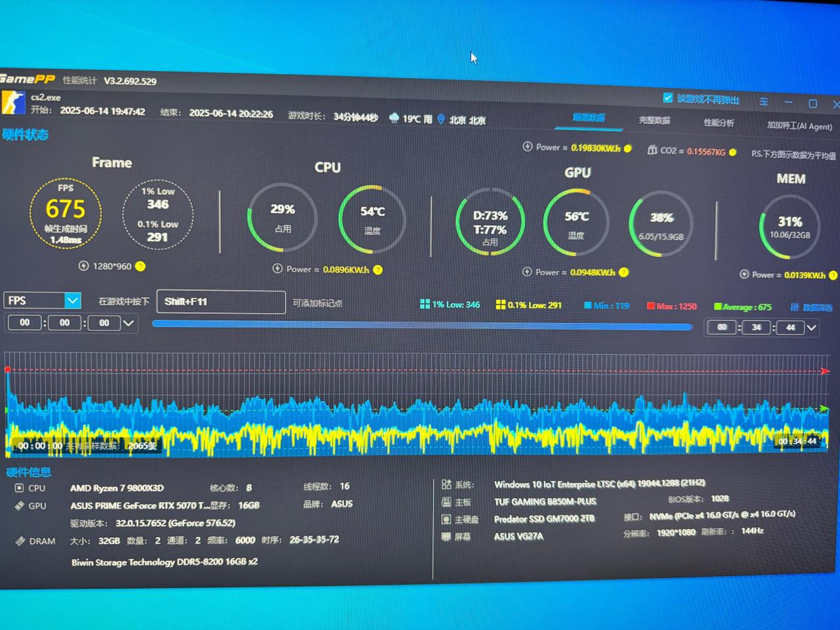Screen dimensions: 840x630
Task: Click the yellow info dot after 0.19830KW.h
Action: 628,148
